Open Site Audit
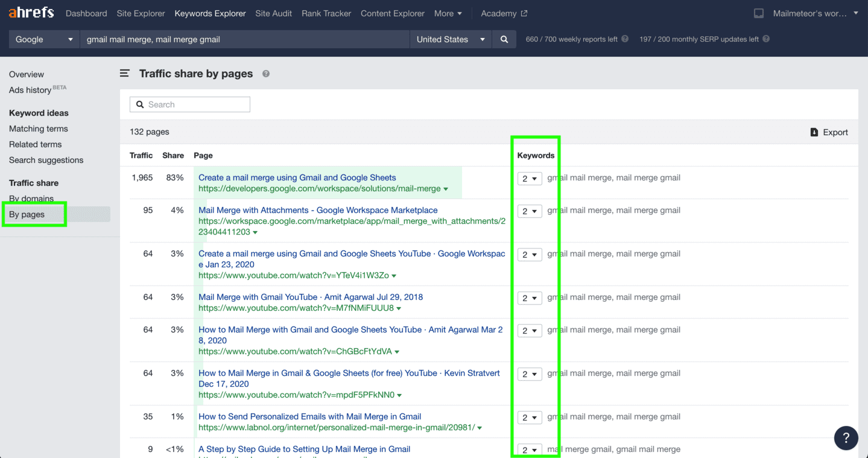 [274, 13]
